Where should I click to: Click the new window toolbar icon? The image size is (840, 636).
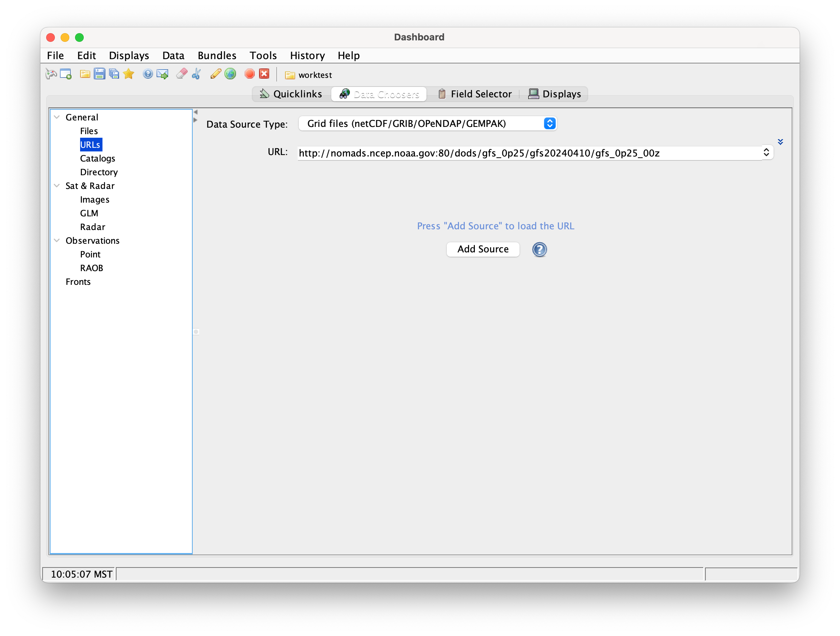click(66, 74)
